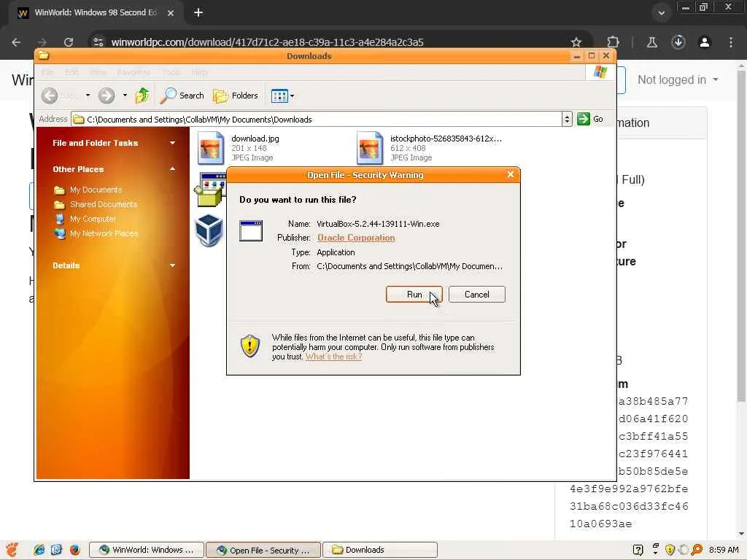This screenshot has width=747, height=560.
Task: Click the site information icon in URL bar
Action: [98, 42]
